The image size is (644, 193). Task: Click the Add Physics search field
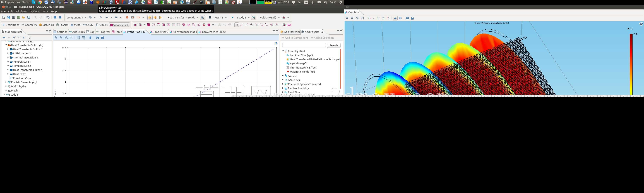[304, 45]
